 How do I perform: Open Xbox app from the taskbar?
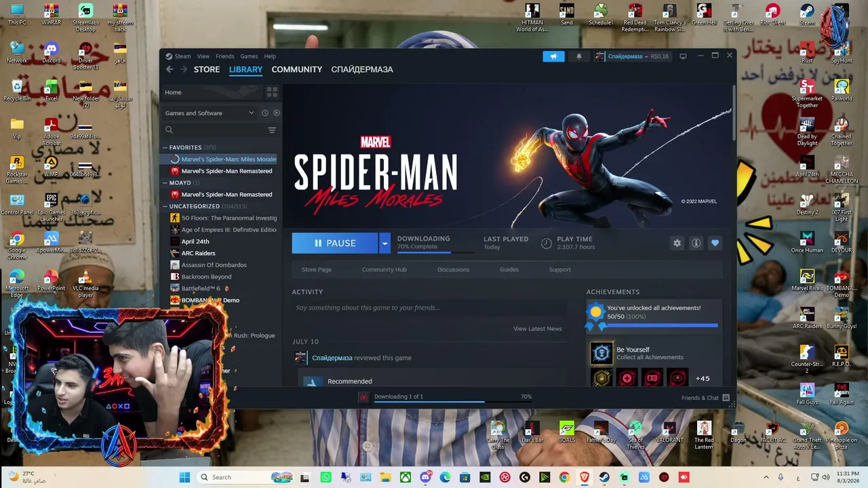(x=405, y=477)
